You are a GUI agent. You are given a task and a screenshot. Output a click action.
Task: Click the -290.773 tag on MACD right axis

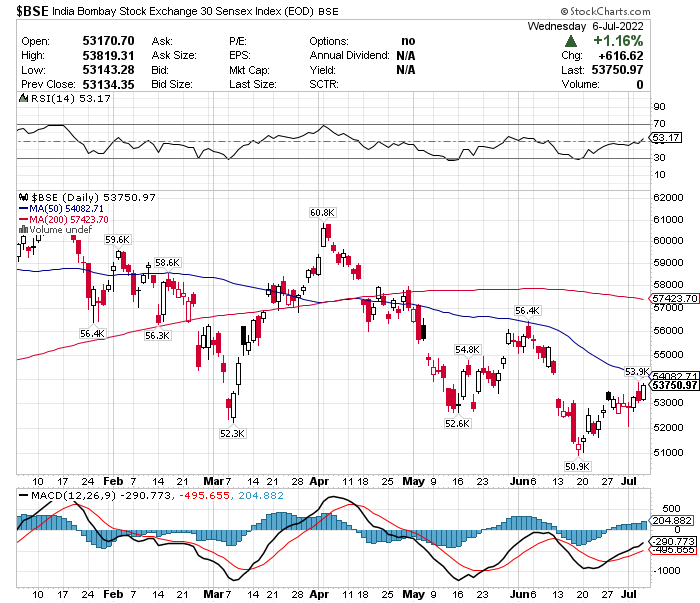(673, 541)
